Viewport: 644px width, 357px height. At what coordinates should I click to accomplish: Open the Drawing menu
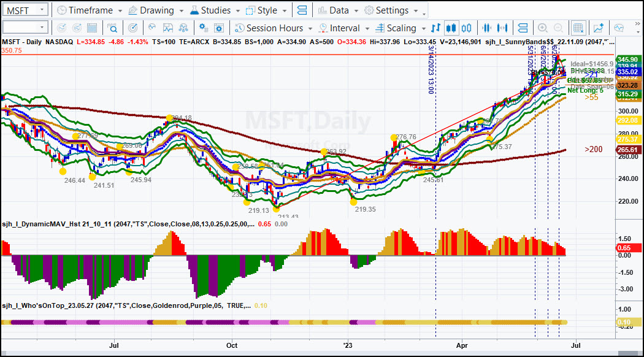click(151, 10)
